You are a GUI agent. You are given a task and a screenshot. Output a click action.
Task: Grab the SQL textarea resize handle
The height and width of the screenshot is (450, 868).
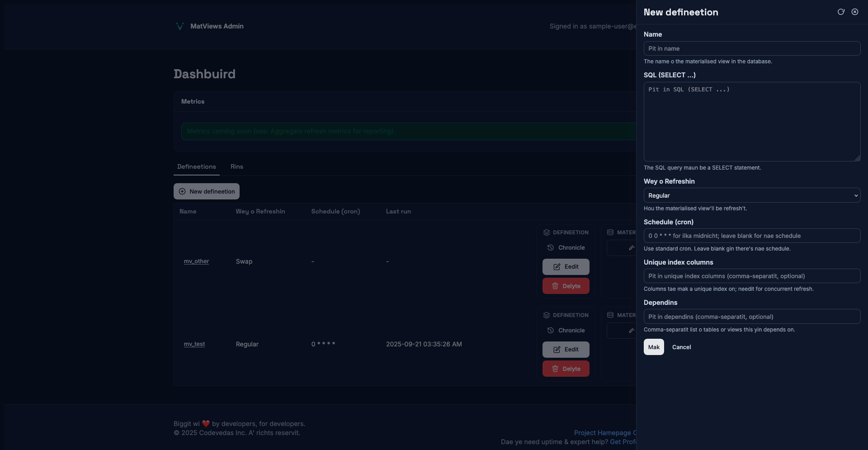[x=857, y=158]
